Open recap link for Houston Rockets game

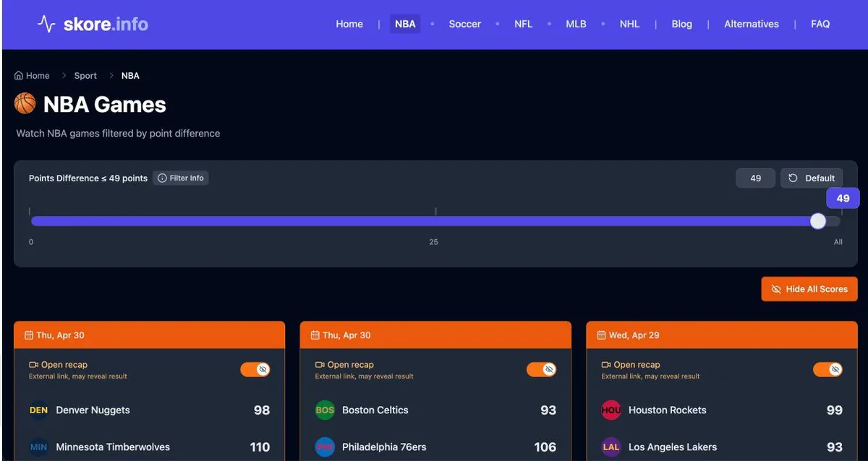[x=631, y=365]
